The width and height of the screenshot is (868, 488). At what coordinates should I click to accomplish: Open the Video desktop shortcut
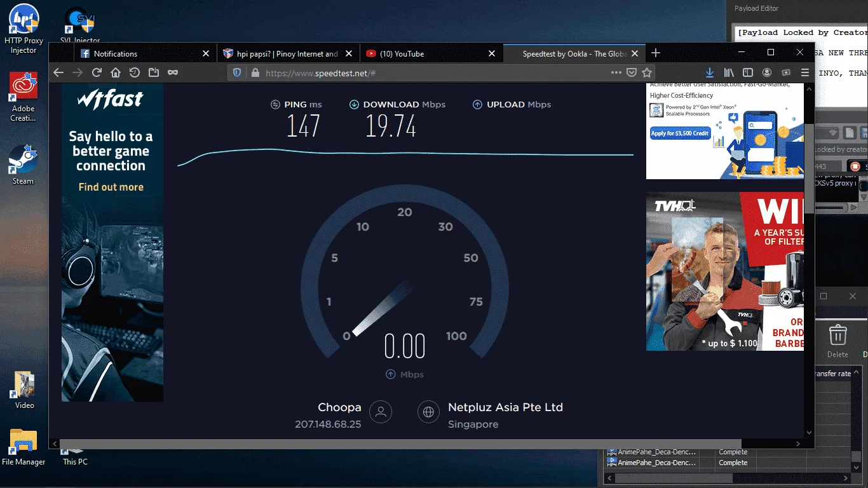(x=24, y=390)
